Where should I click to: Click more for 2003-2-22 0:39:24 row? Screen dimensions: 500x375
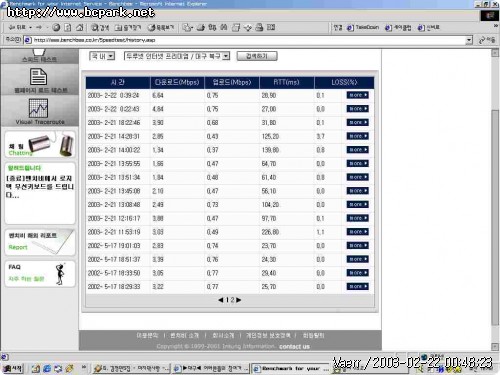(357, 95)
